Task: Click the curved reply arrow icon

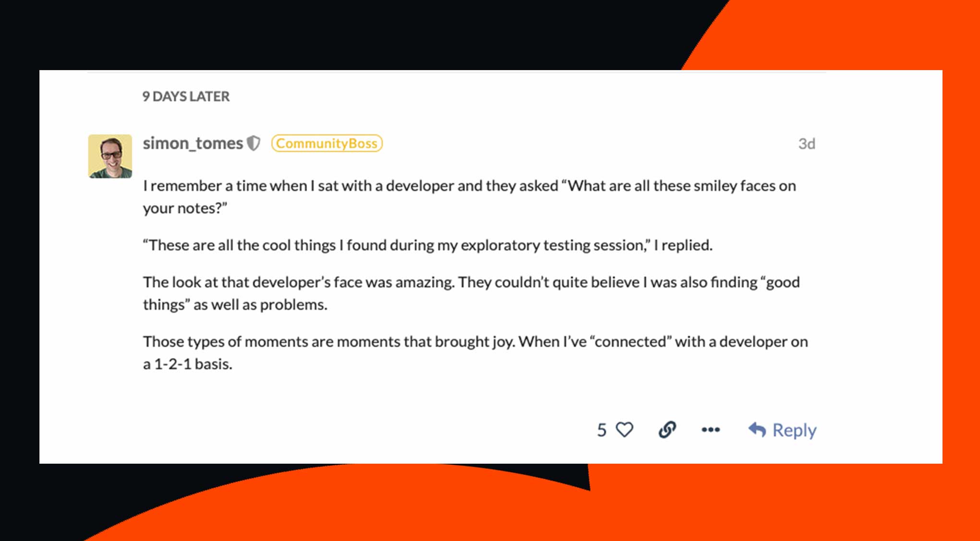Action: click(x=757, y=430)
